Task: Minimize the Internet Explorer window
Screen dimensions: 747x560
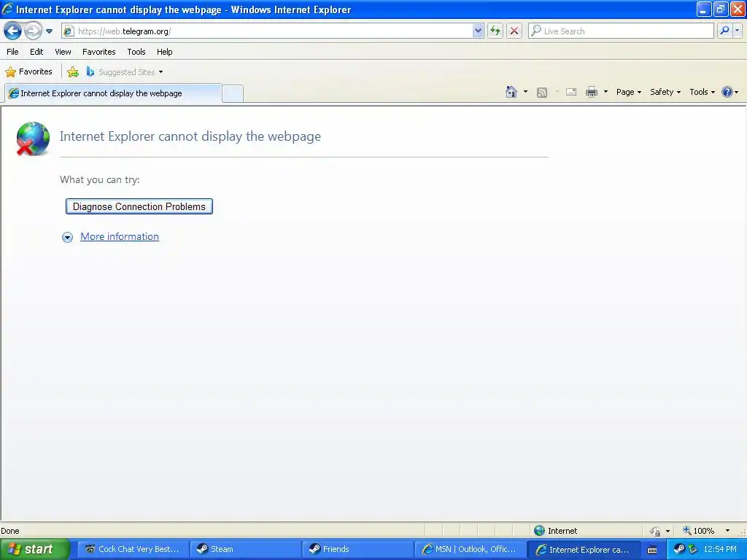Action: coord(704,9)
